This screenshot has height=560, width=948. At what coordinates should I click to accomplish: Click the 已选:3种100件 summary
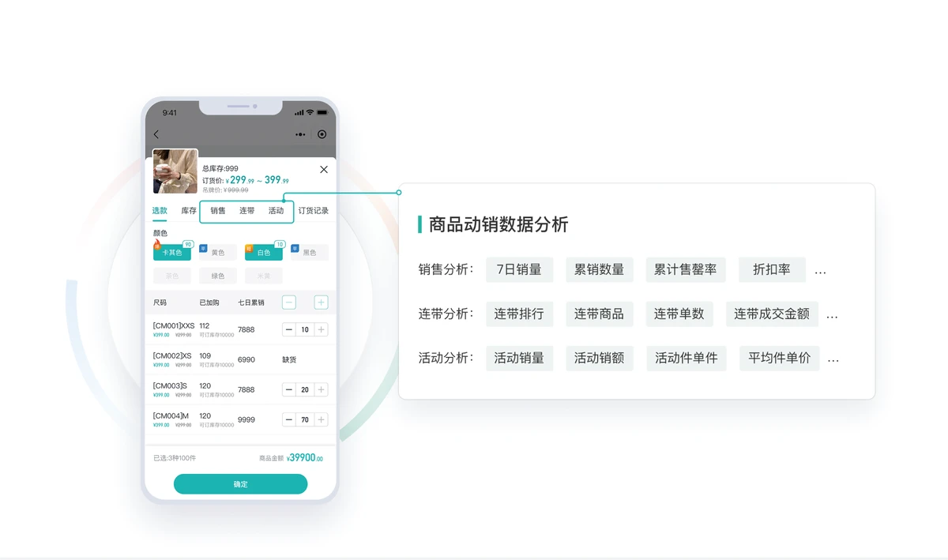coord(175,458)
